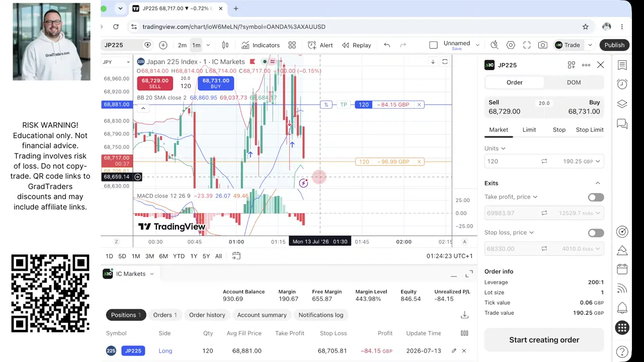The height and width of the screenshot is (362, 644).
Task: Open the Order history tab
Action: 207,315
